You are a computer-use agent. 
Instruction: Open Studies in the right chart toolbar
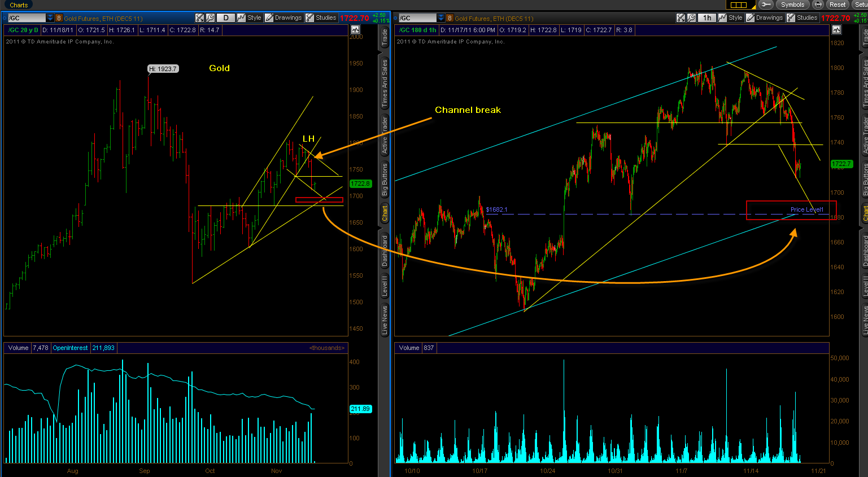click(x=802, y=18)
